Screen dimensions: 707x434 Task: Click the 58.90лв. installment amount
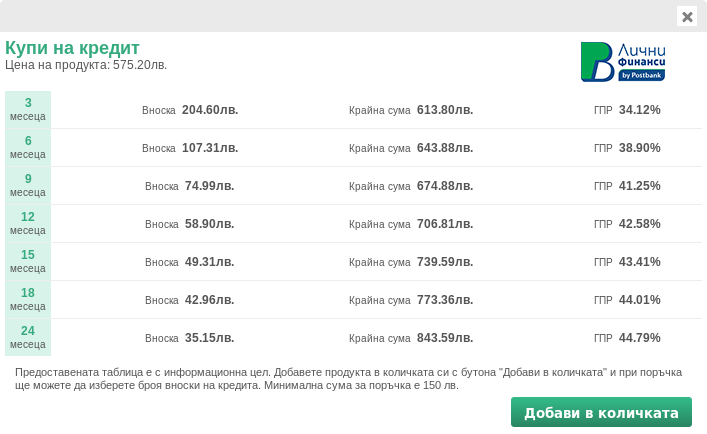point(209,224)
